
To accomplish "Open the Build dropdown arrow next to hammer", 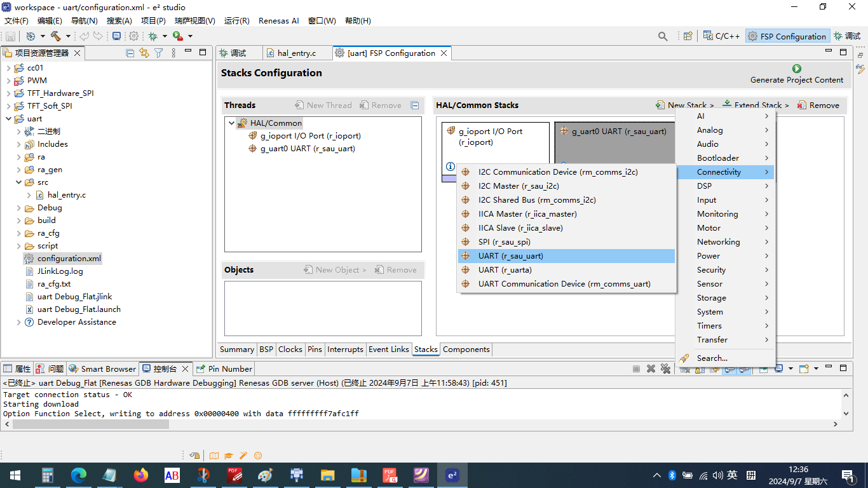I will tap(68, 36).
